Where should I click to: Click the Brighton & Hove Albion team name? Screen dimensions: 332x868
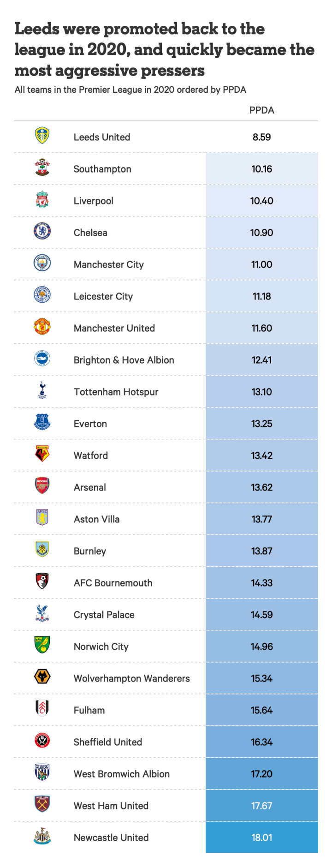click(124, 360)
